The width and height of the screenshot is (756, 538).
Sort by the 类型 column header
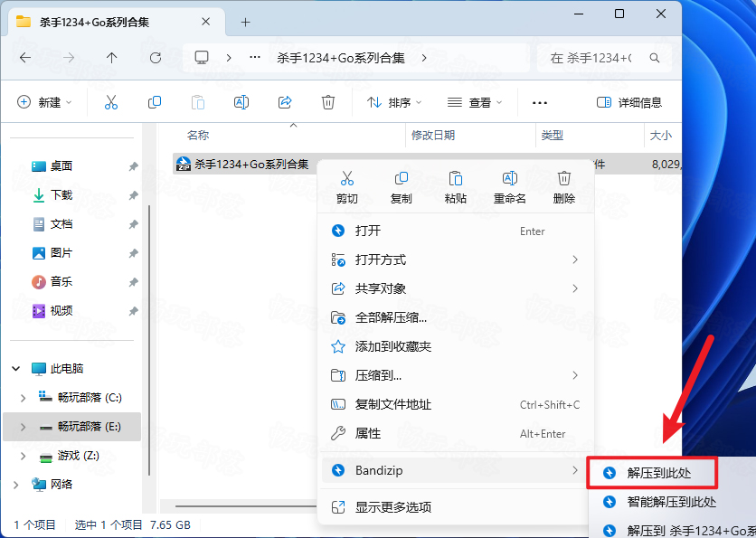tap(552, 136)
